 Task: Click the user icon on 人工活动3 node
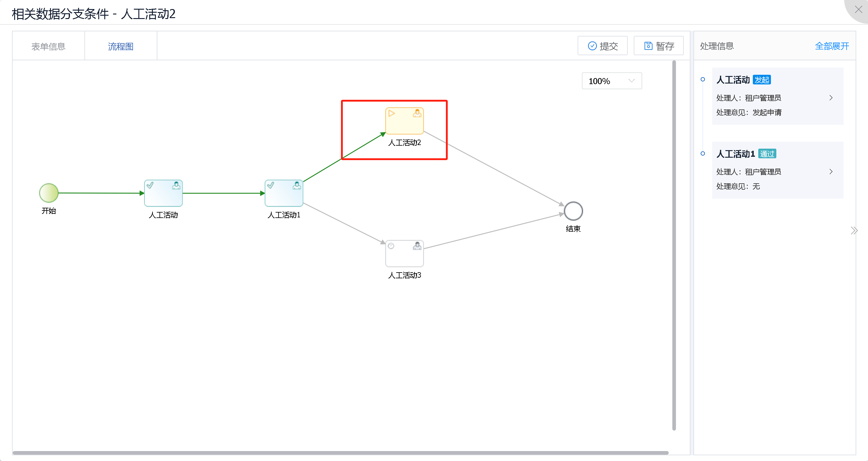click(x=417, y=246)
